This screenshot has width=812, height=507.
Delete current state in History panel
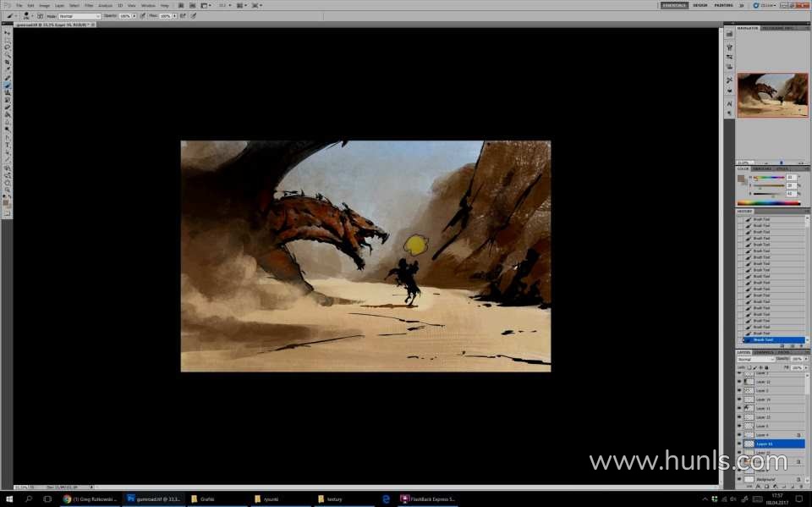point(802,346)
